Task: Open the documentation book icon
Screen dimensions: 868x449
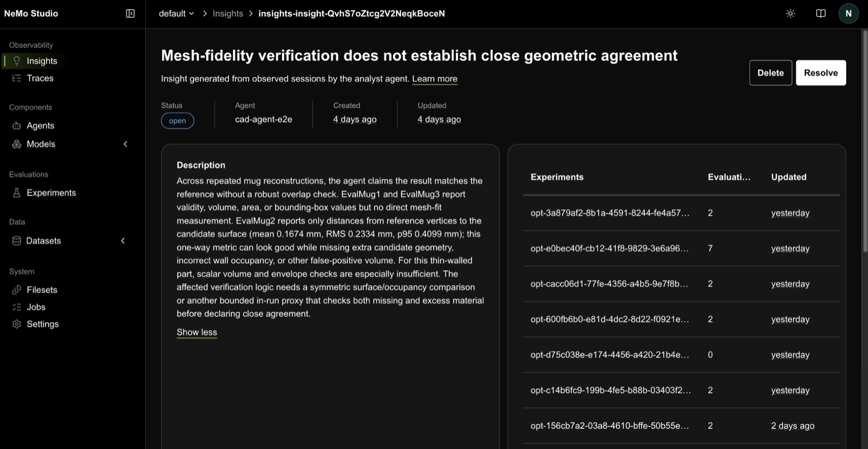Action: (x=821, y=14)
